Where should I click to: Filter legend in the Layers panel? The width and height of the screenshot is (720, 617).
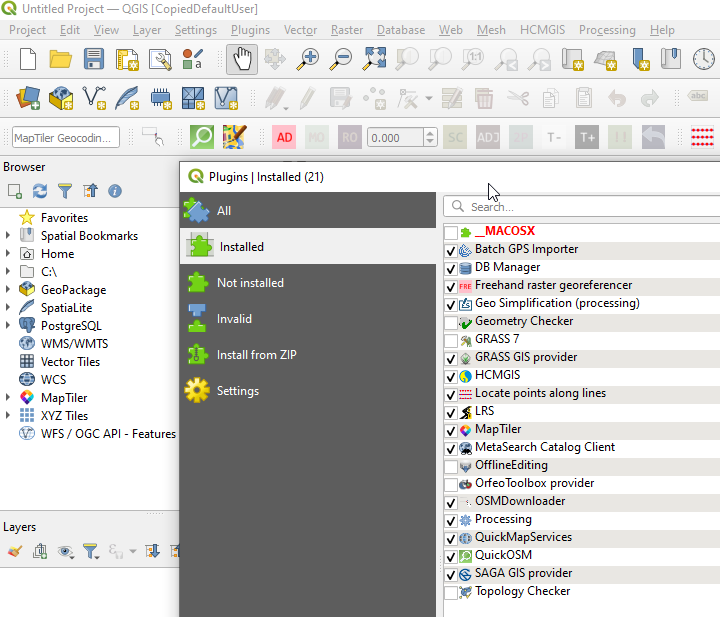[90, 551]
